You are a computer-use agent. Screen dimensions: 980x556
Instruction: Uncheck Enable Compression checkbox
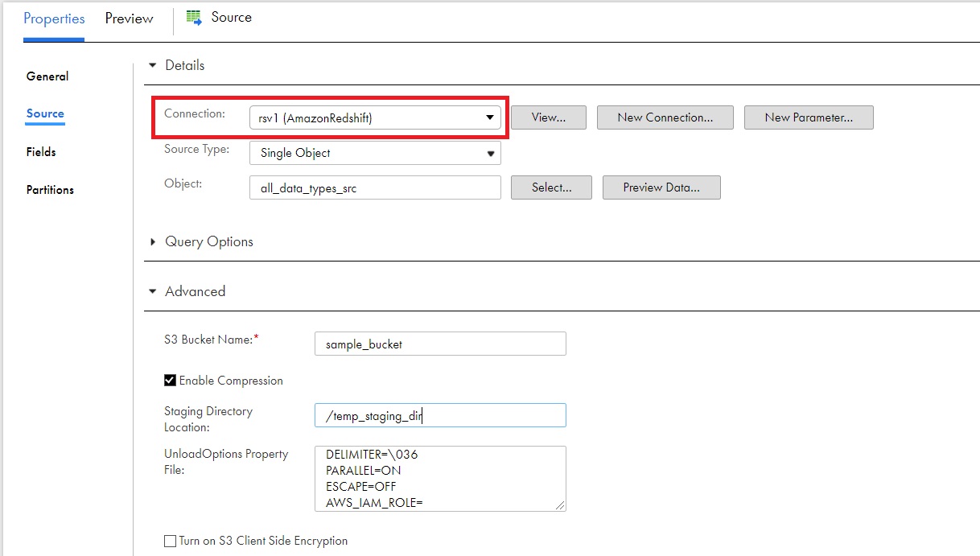(x=170, y=381)
